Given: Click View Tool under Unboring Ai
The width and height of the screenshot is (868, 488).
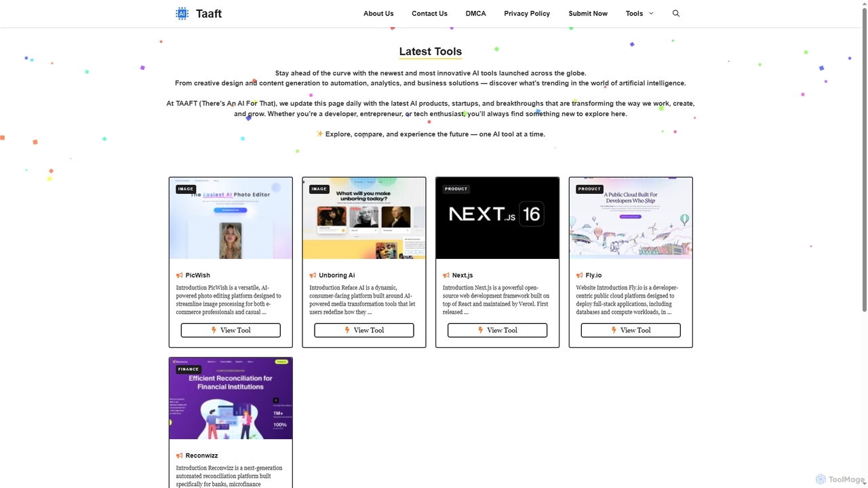Looking at the screenshot, I should [364, 330].
